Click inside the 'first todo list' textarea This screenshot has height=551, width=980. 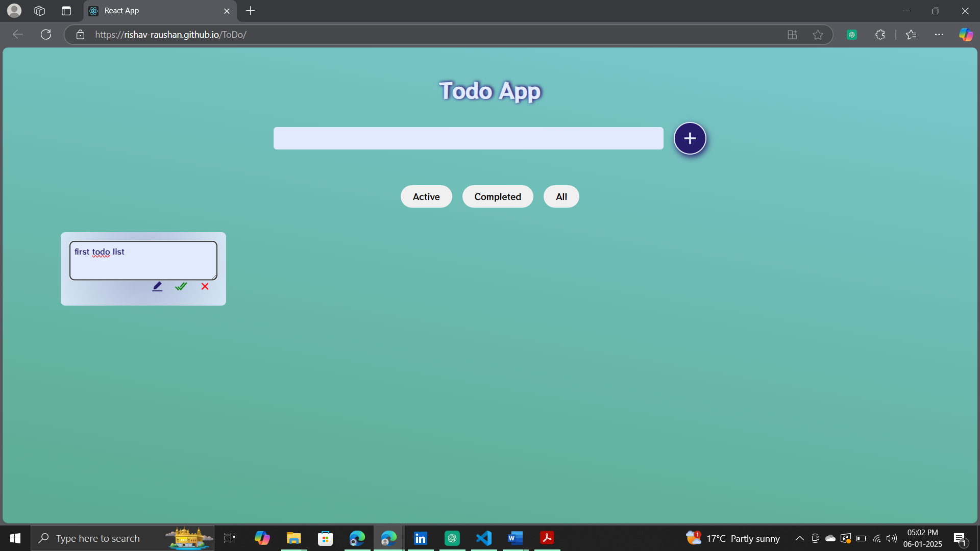[x=143, y=261]
